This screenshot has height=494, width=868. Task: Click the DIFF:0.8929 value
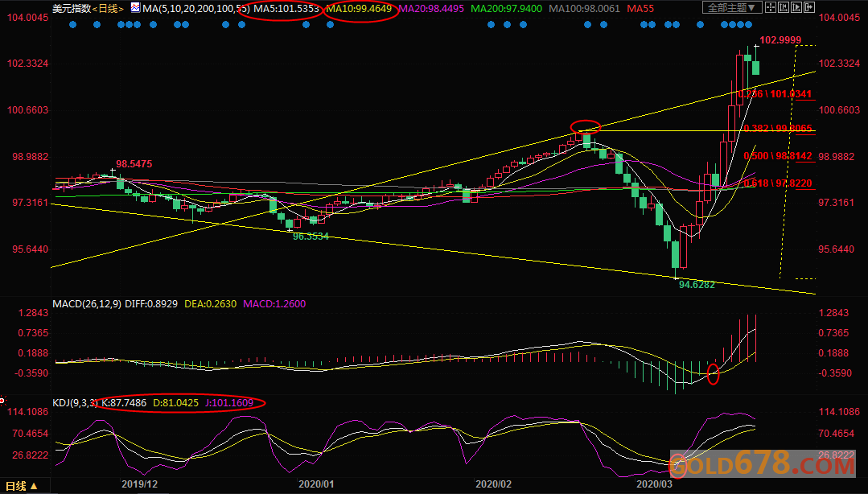(151, 303)
